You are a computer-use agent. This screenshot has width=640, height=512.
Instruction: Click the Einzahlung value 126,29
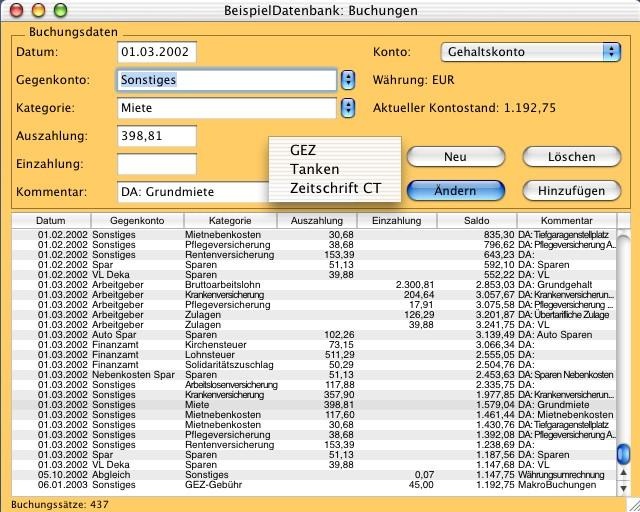click(x=419, y=315)
